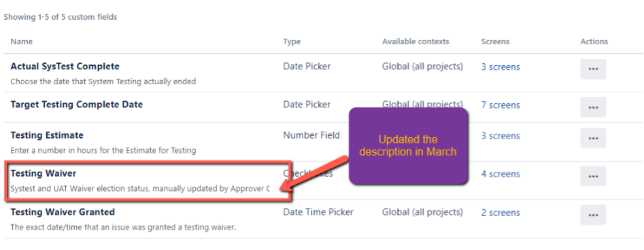Open actions menu for Testing Waiver Granted
Viewport: 644px width, 250px height.
593,215
